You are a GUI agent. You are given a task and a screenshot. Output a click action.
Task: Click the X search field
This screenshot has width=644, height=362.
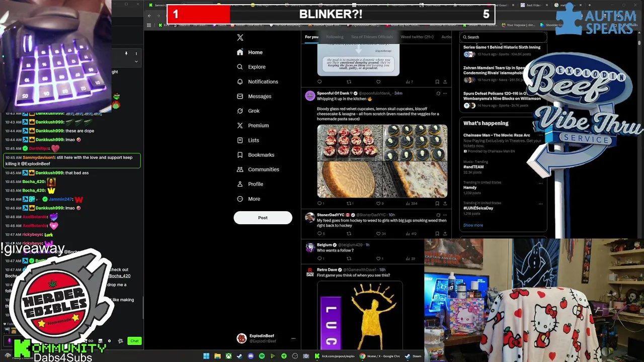point(503,37)
